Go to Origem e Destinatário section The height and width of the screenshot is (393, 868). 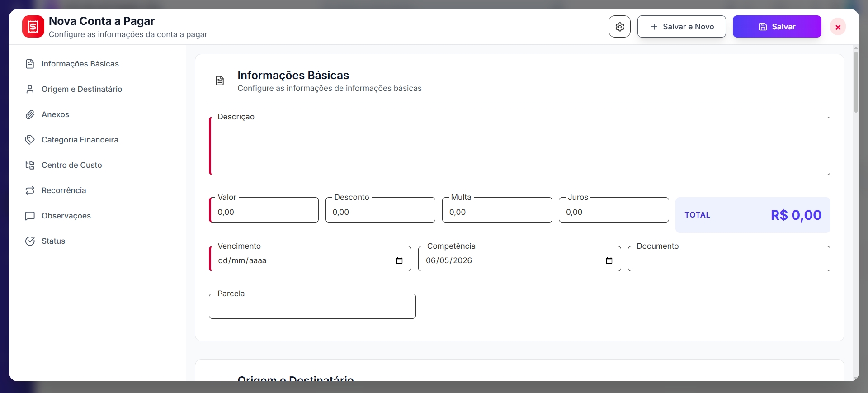tap(82, 89)
